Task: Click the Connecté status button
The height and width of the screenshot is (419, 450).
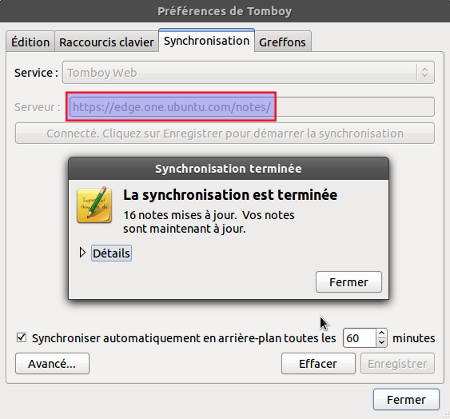Action: (225, 133)
